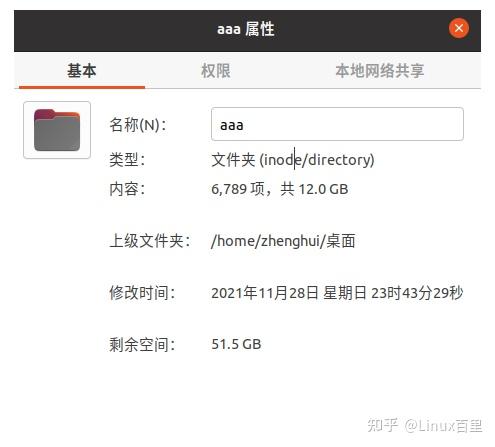Click the 文件夹 (inode/directory) type text

pyautogui.click(x=293, y=160)
